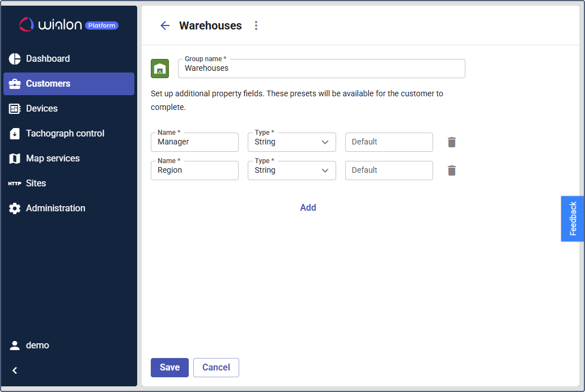Click the Wialon Platform logo

[x=69, y=25]
